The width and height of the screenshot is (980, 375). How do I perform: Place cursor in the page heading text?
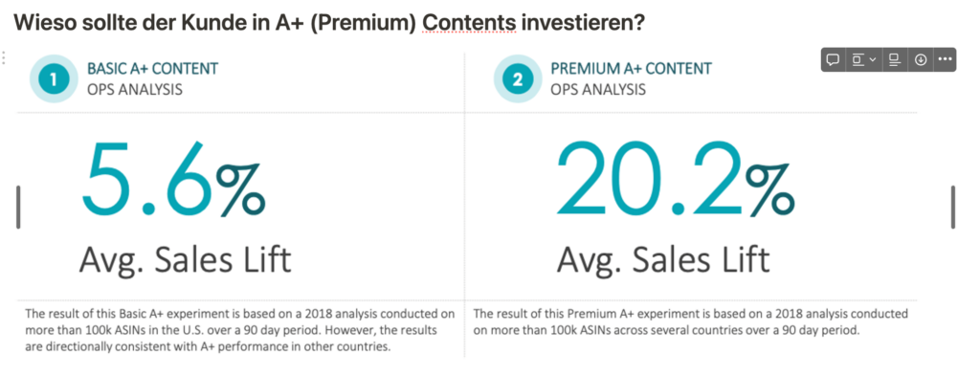pos(329,23)
